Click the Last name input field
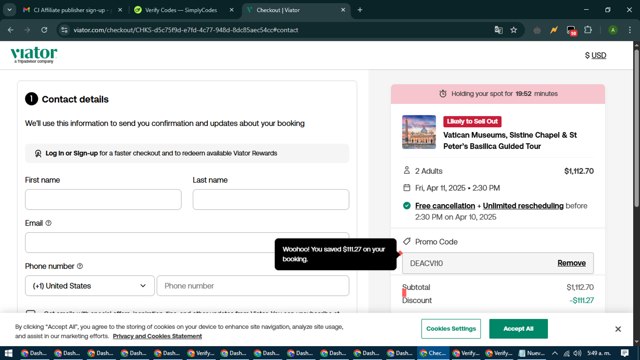This screenshot has height=360, width=640. click(x=271, y=200)
